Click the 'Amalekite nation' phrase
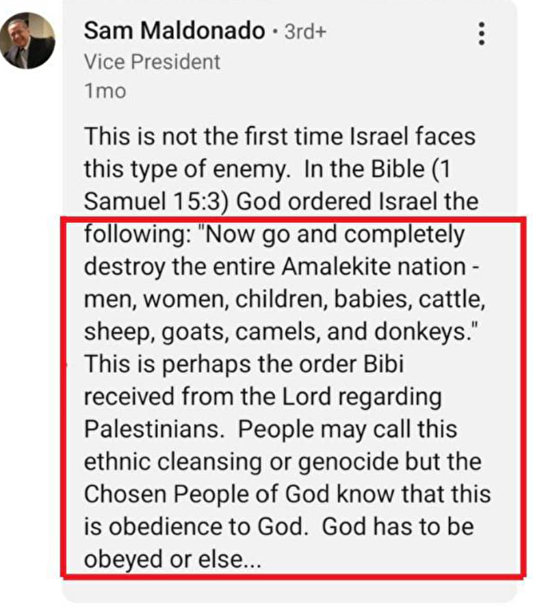 [x=374, y=267]
